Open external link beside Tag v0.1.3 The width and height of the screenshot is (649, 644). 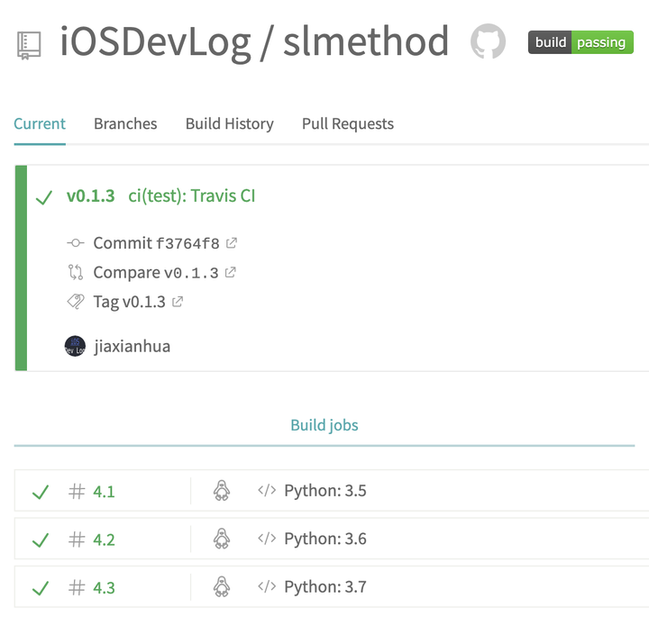click(x=178, y=302)
